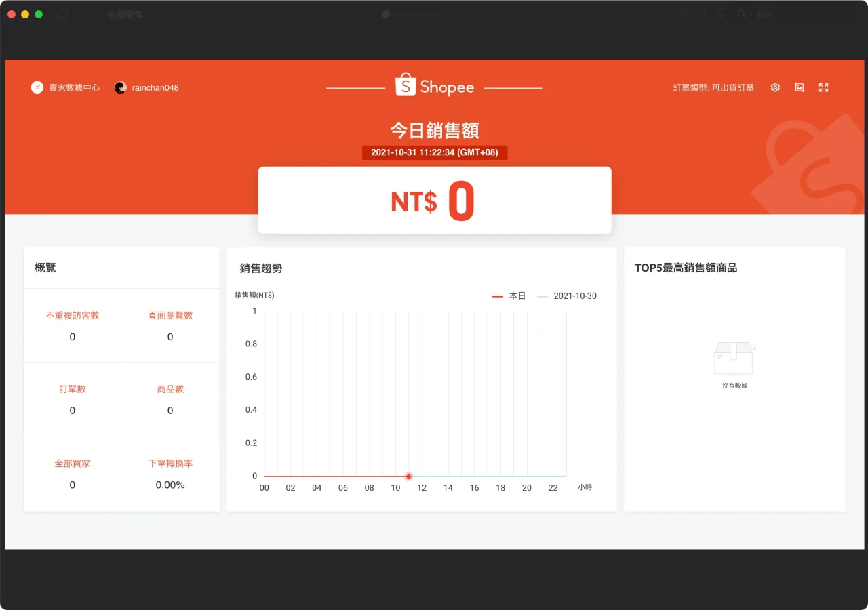Click the empty box no-data icon

coord(734,358)
